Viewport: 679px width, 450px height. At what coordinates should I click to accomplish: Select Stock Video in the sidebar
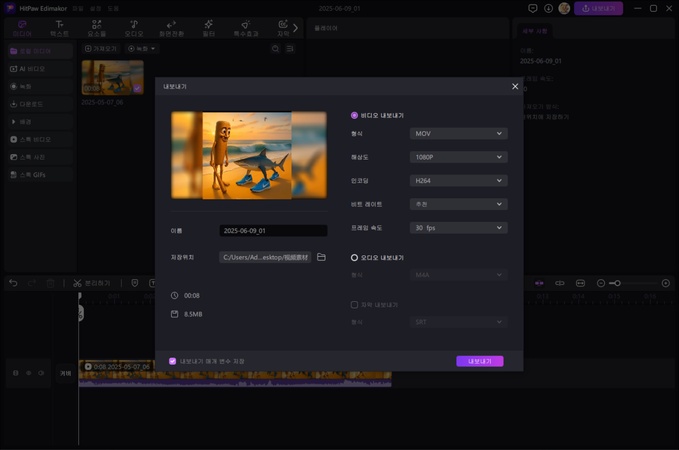[30, 139]
